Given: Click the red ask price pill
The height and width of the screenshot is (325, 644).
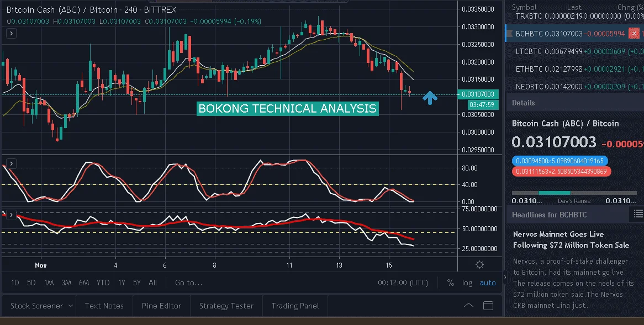Looking at the screenshot, I should tap(561, 172).
